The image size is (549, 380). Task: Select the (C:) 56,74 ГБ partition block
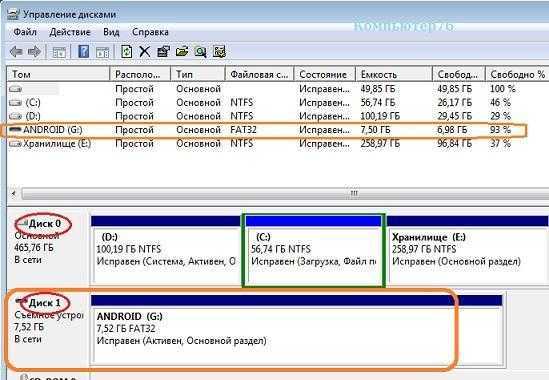(x=314, y=250)
